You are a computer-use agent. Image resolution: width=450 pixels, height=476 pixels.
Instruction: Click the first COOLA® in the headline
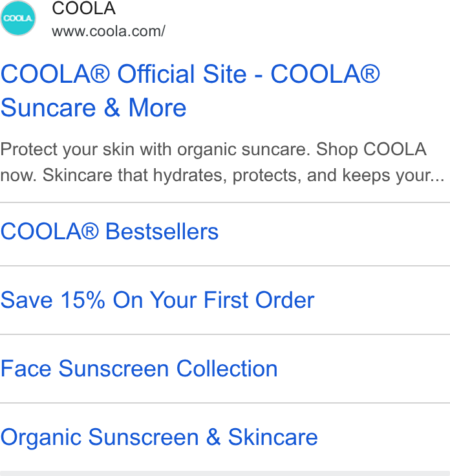pos(55,74)
